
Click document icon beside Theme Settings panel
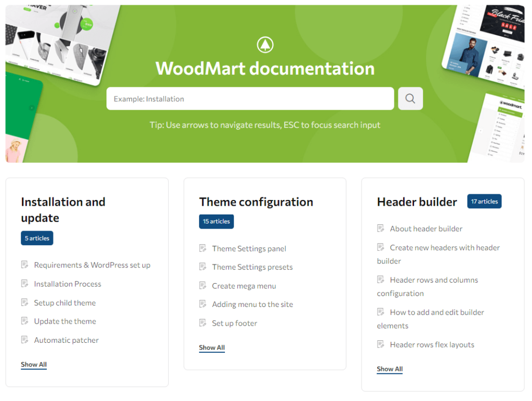coord(203,248)
